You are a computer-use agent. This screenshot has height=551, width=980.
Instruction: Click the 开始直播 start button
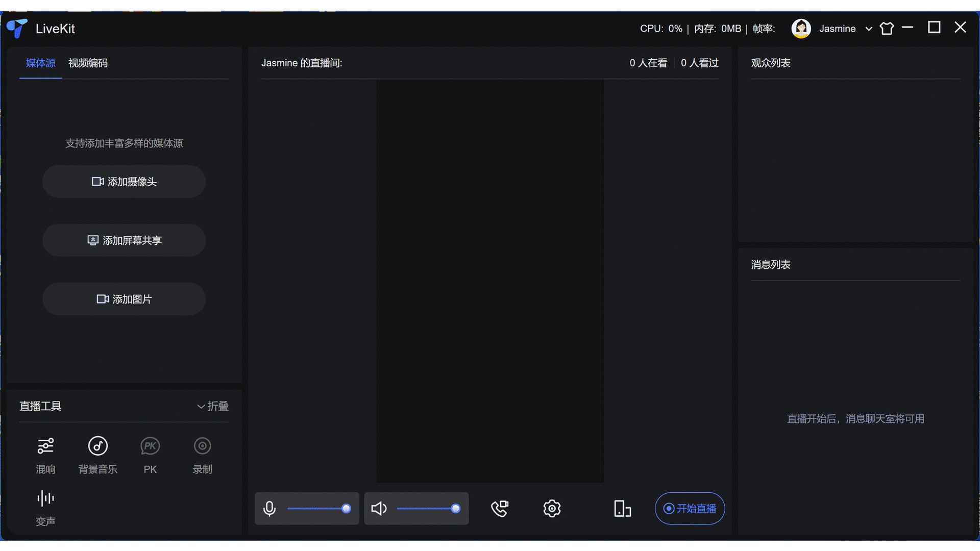click(690, 509)
